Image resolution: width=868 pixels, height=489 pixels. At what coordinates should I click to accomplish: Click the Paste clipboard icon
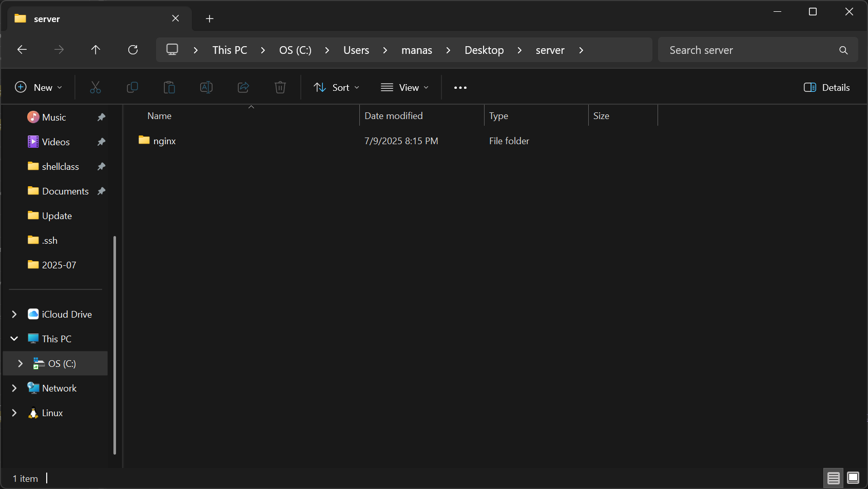(169, 87)
